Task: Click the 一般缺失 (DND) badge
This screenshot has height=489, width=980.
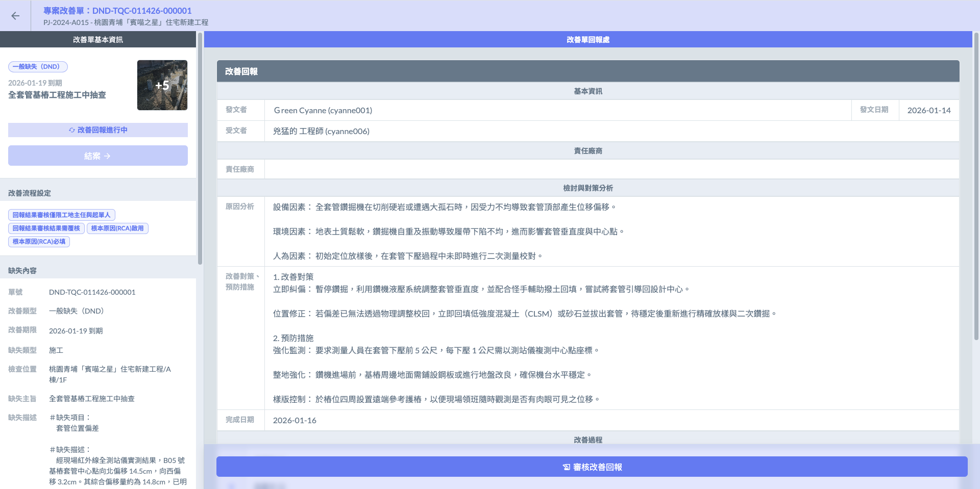Action: (38, 67)
